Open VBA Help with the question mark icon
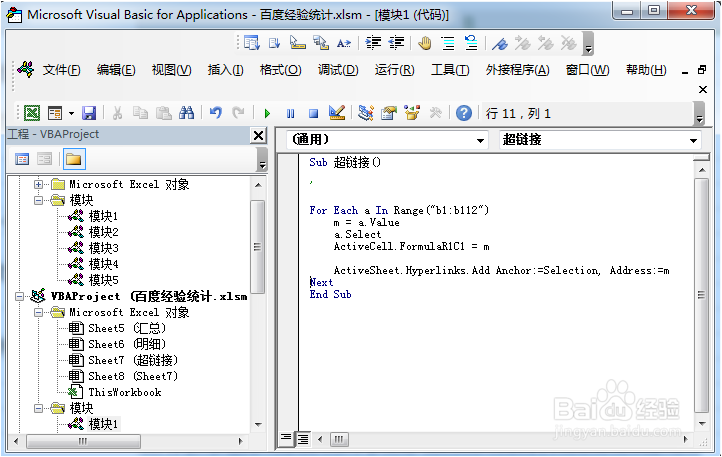 [464, 113]
